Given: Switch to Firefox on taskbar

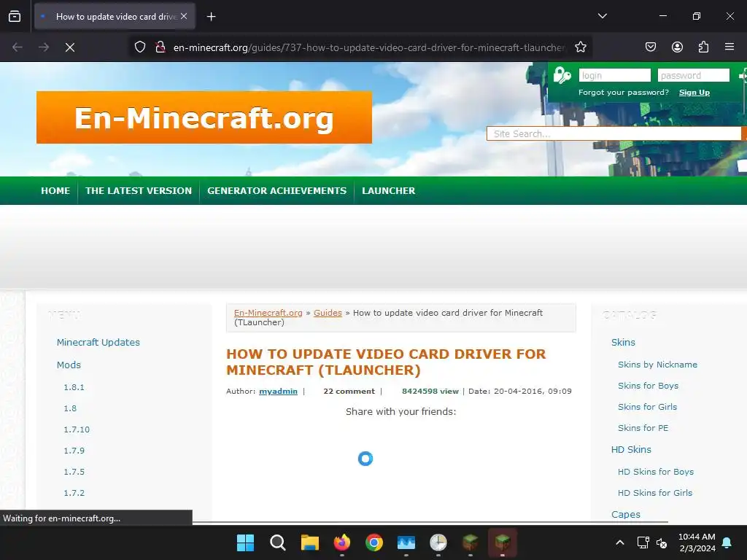Looking at the screenshot, I should click(341, 542).
